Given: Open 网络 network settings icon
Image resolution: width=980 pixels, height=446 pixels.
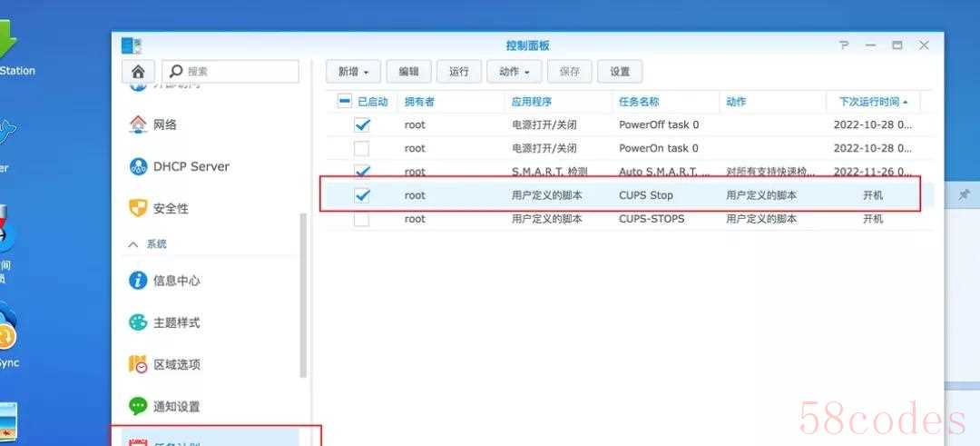Looking at the screenshot, I should [138, 124].
